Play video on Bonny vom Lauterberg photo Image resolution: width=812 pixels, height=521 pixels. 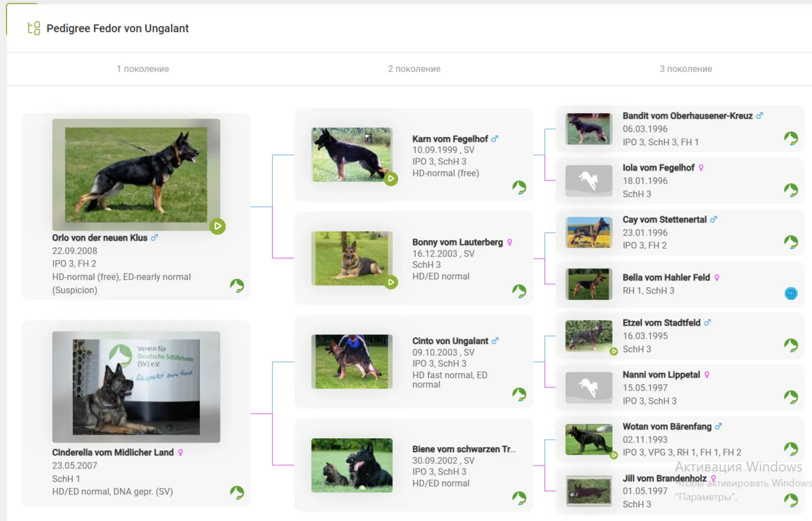click(391, 283)
